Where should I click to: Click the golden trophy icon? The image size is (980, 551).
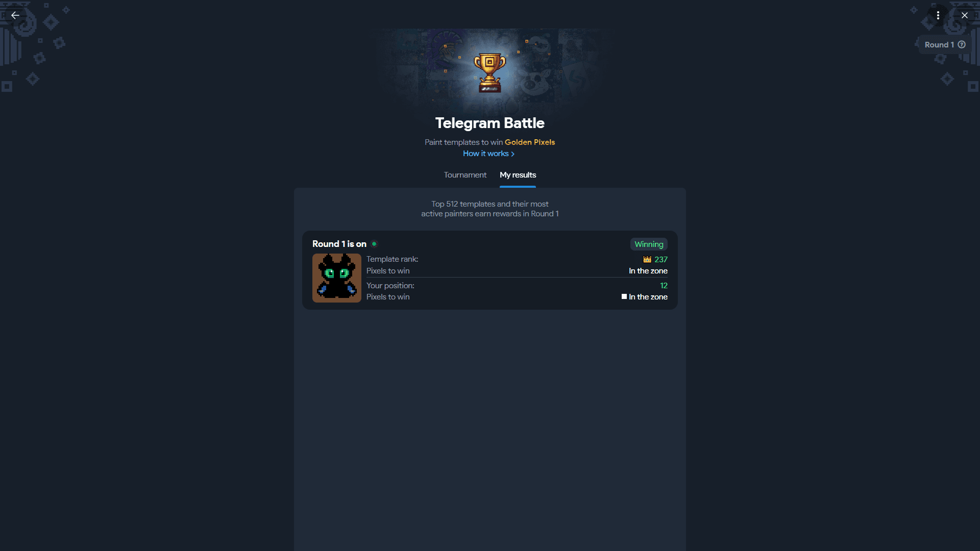pyautogui.click(x=489, y=72)
